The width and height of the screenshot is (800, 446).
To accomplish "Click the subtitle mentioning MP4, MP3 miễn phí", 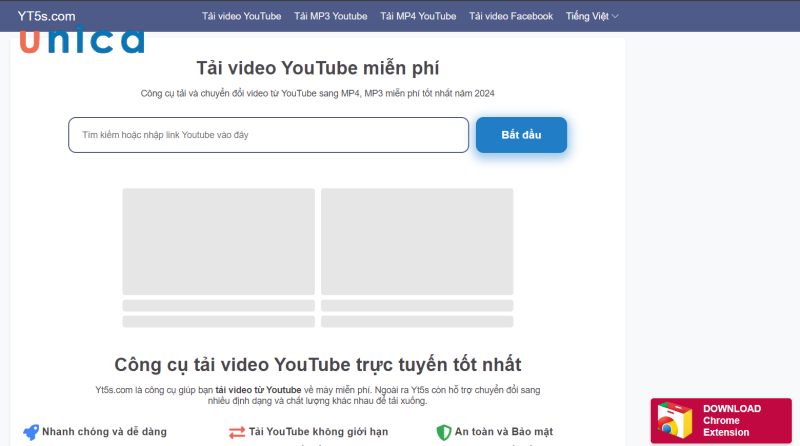I will tap(317, 93).
